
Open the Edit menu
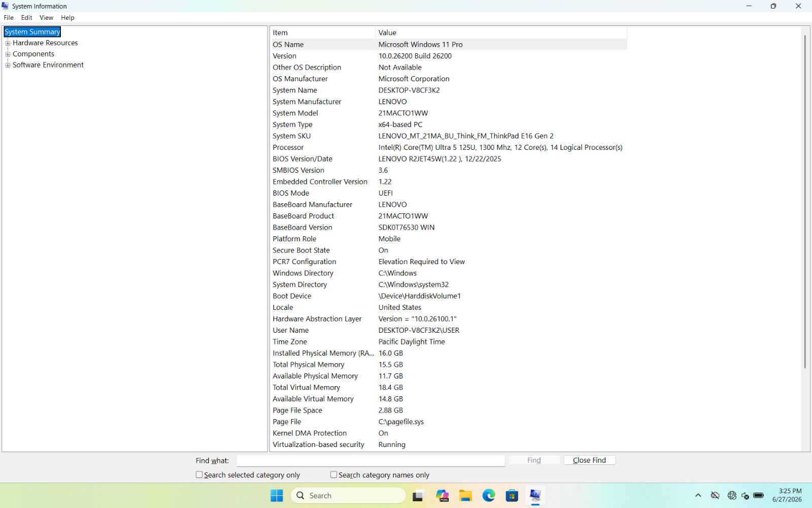pos(26,17)
